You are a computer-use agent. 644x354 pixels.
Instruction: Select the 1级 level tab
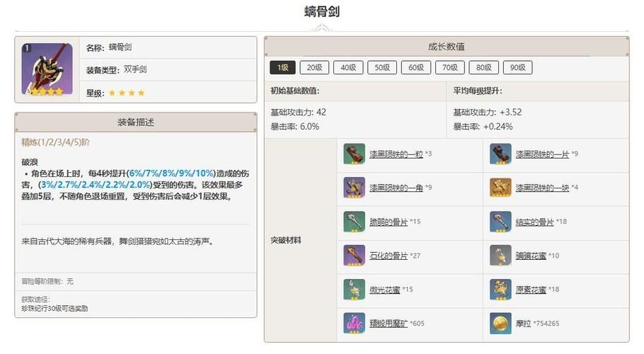point(282,68)
